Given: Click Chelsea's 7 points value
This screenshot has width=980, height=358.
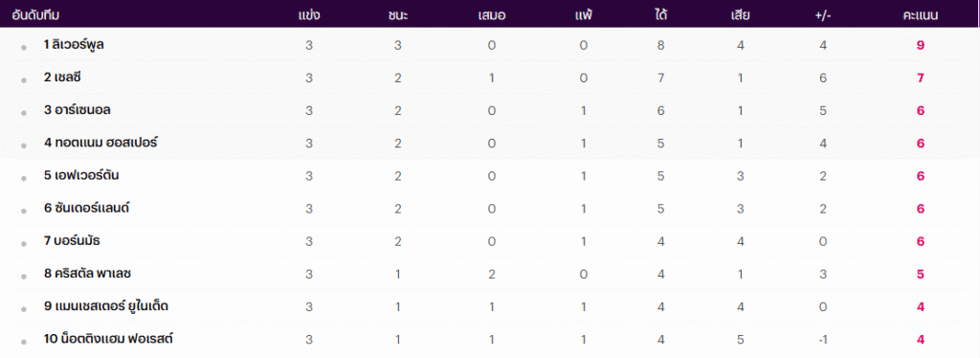Looking at the screenshot, I should pyautogui.click(x=920, y=78).
